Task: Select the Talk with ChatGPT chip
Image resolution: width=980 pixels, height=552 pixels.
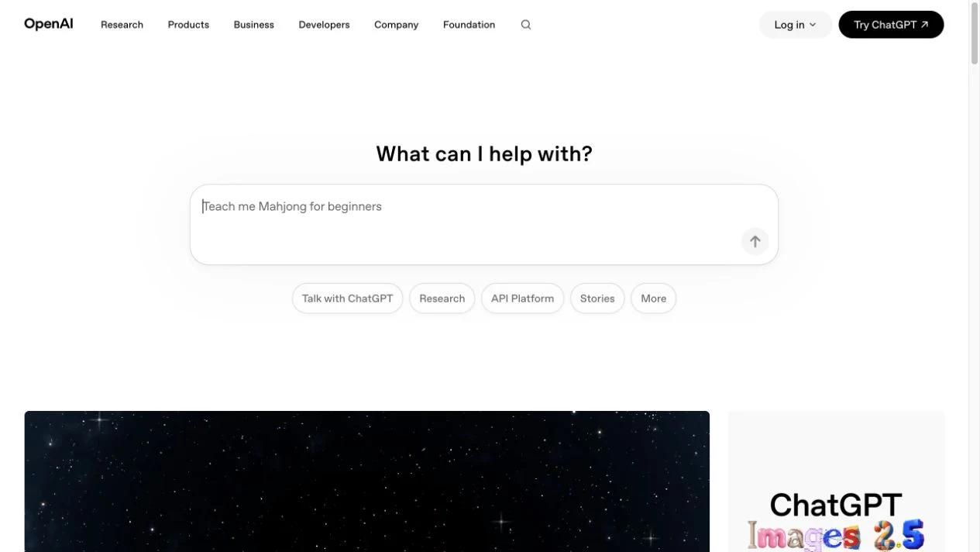Action: click(x=347, y=298)
